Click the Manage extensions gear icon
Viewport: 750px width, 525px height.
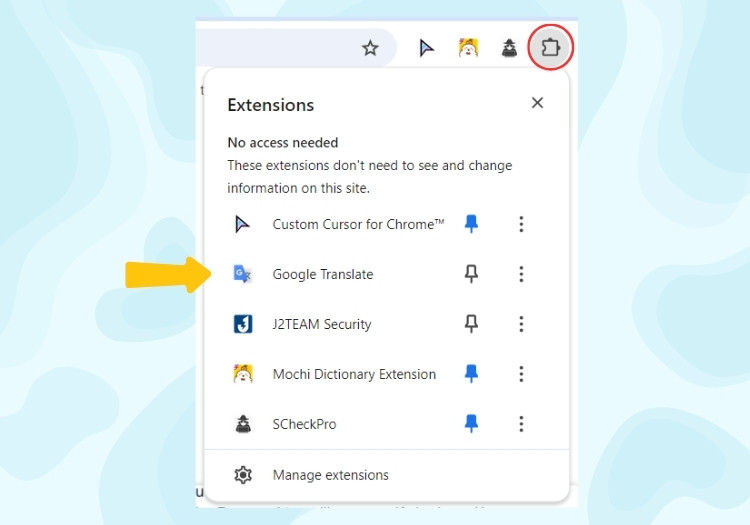click(x=243, y=475)
